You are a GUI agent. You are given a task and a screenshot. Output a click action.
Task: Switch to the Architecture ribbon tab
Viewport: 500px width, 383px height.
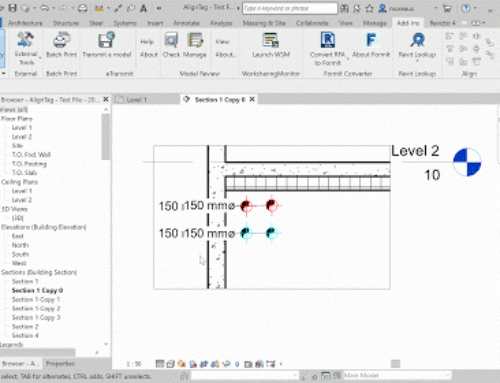tap(25, 23)
